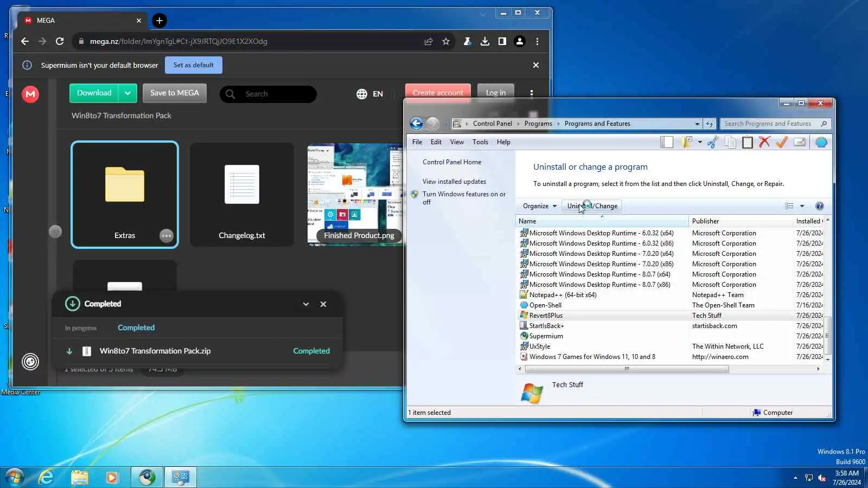The image size is (868, 488).
Task: Select the Revert8Plus program row
Action: (671, 316)
